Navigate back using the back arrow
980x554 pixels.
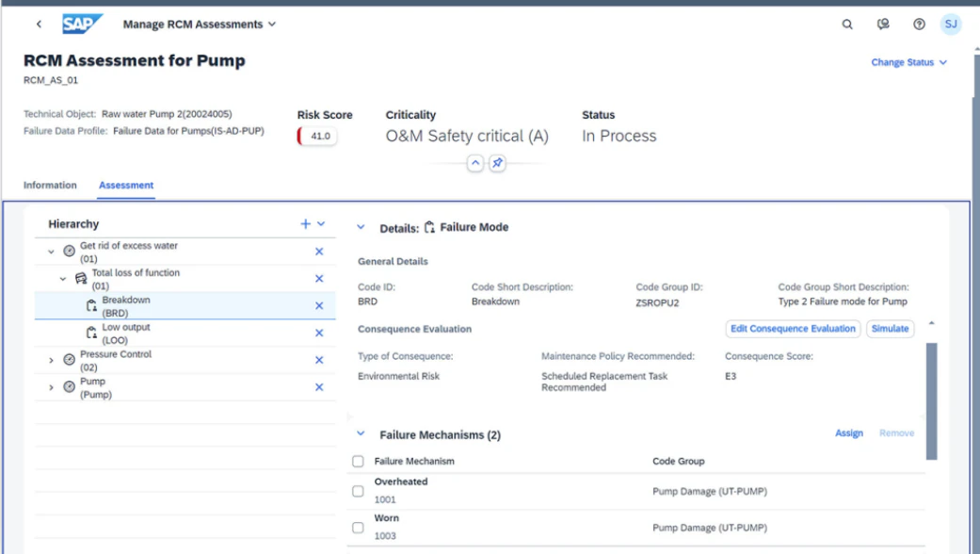tap(38, 24)
